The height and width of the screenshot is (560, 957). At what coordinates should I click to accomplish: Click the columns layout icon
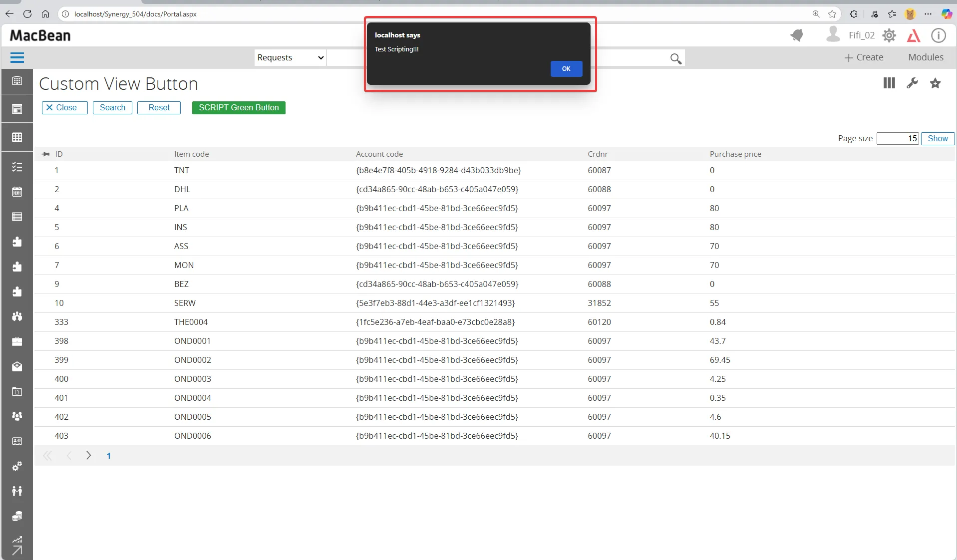(x=889, y=83)
